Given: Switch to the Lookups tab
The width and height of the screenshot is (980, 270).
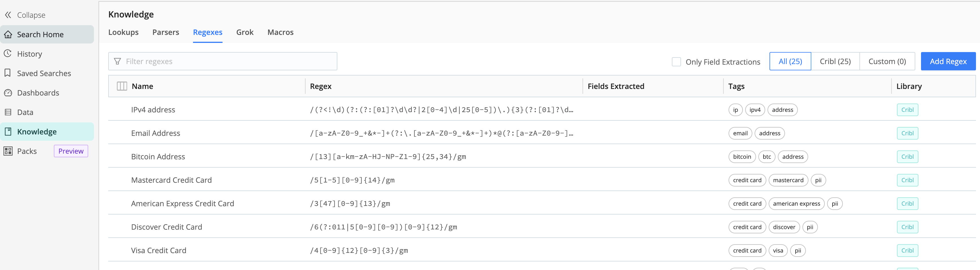Looking at the screenshot, I should point(123,32).
